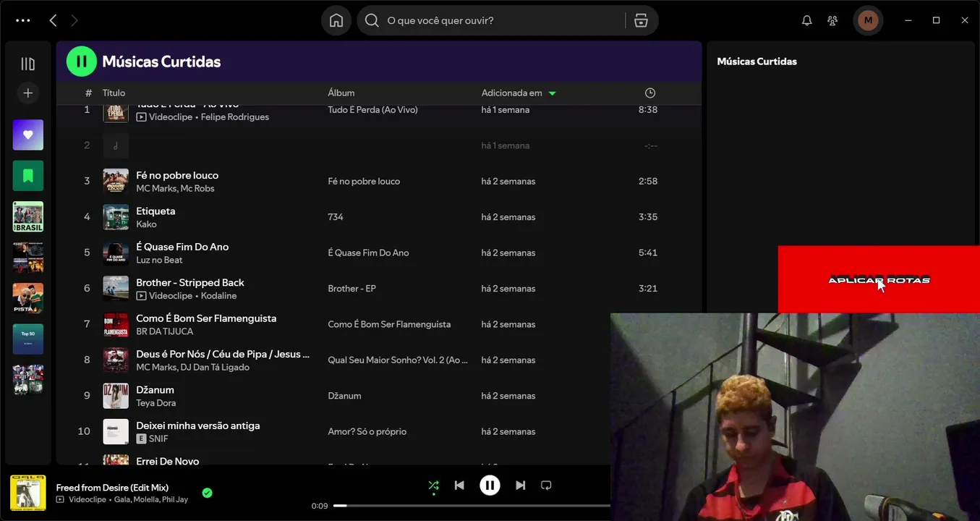Open the Home page icon
This screenshot has height=521, width=980.
pyautogui.click(x=336, y=20)
